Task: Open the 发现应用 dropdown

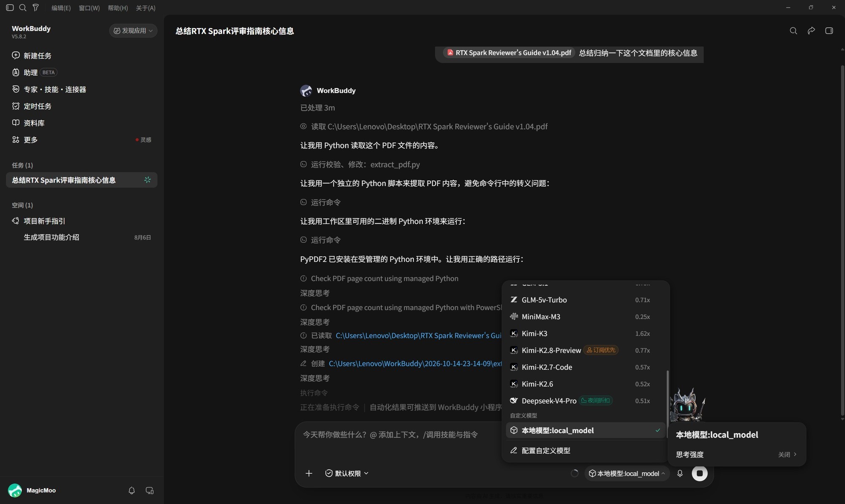Action: (133, 31)
